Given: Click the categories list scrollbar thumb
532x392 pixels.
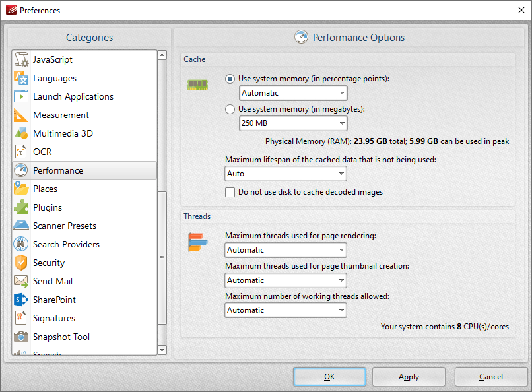Looking at the screenshot, I should click(x=162, y=258).
